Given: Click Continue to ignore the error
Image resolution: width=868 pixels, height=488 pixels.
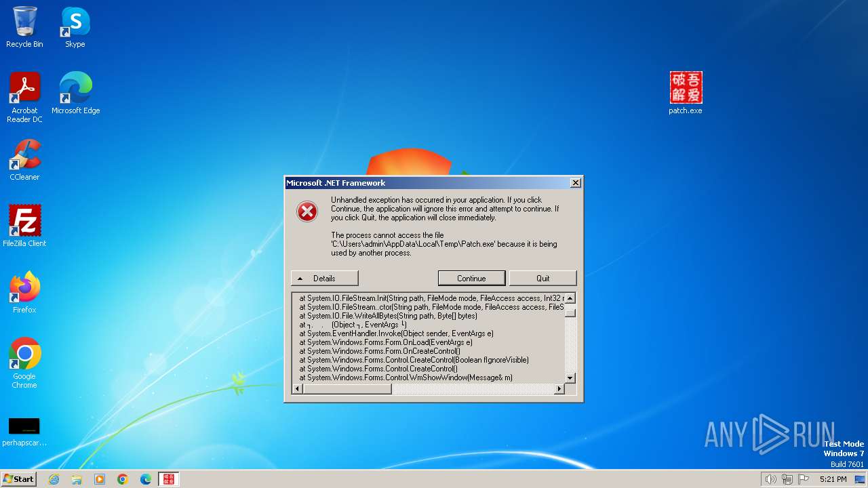Looking at the screenshot, I should [471, 279].
